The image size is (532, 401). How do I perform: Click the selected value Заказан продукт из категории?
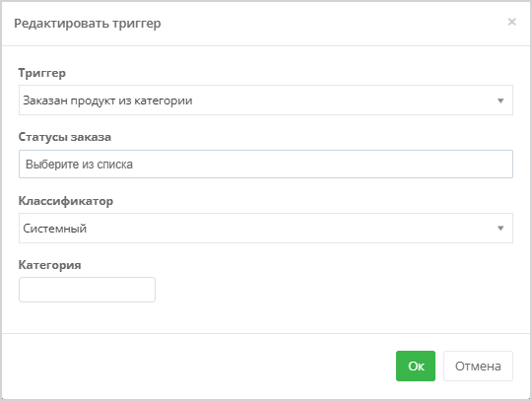coord(107,100)
